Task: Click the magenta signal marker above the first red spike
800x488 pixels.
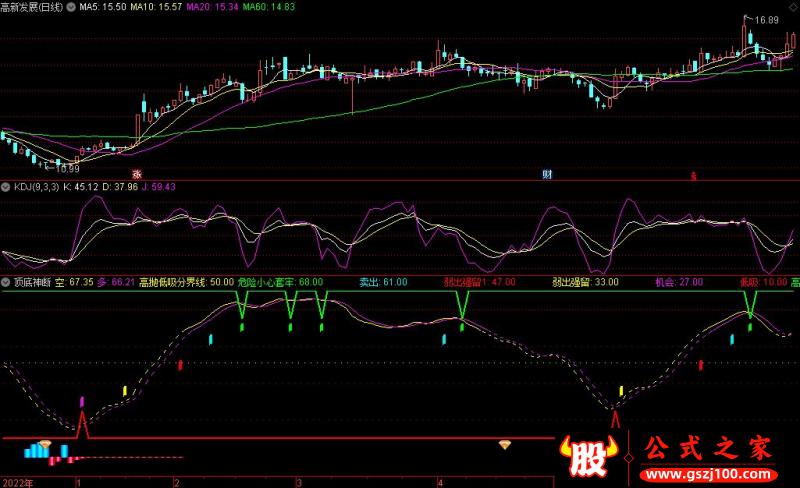Action: coord(82,402)
